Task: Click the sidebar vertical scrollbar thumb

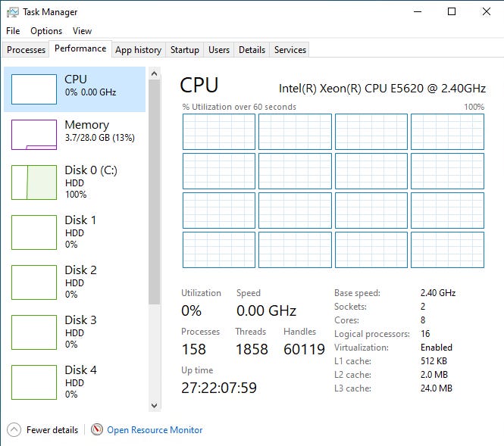Action: [x=155, y=192]
